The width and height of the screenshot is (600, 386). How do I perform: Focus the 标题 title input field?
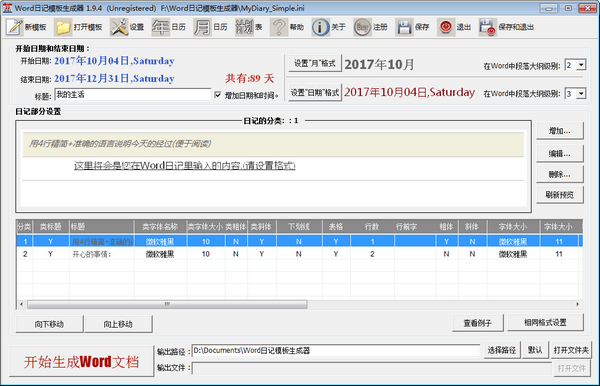tap(132, 94)
